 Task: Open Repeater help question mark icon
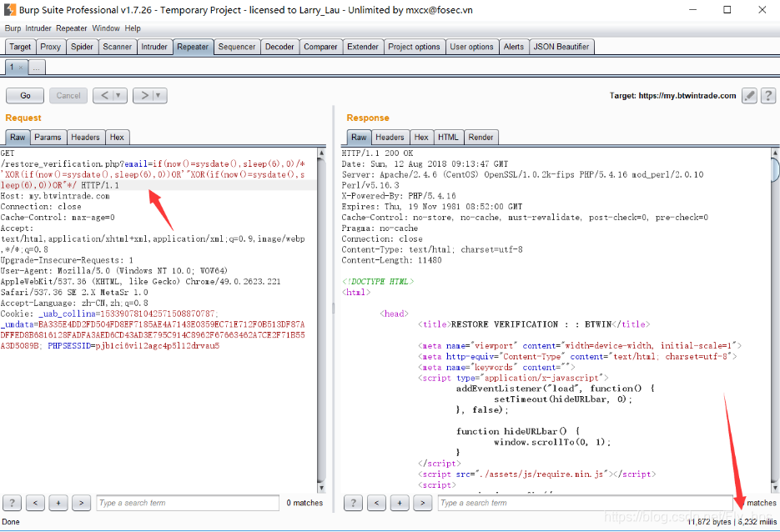click(768, 95)
